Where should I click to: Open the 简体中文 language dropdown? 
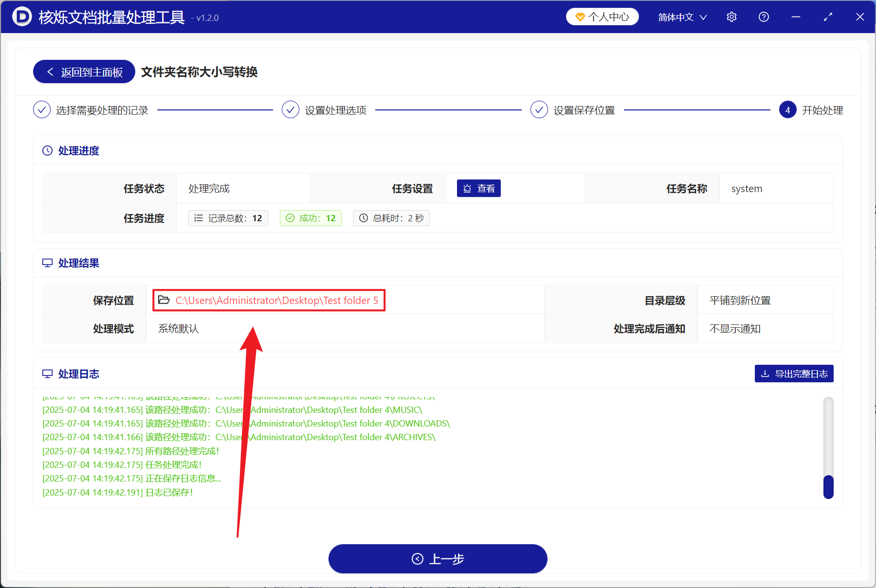682,17
